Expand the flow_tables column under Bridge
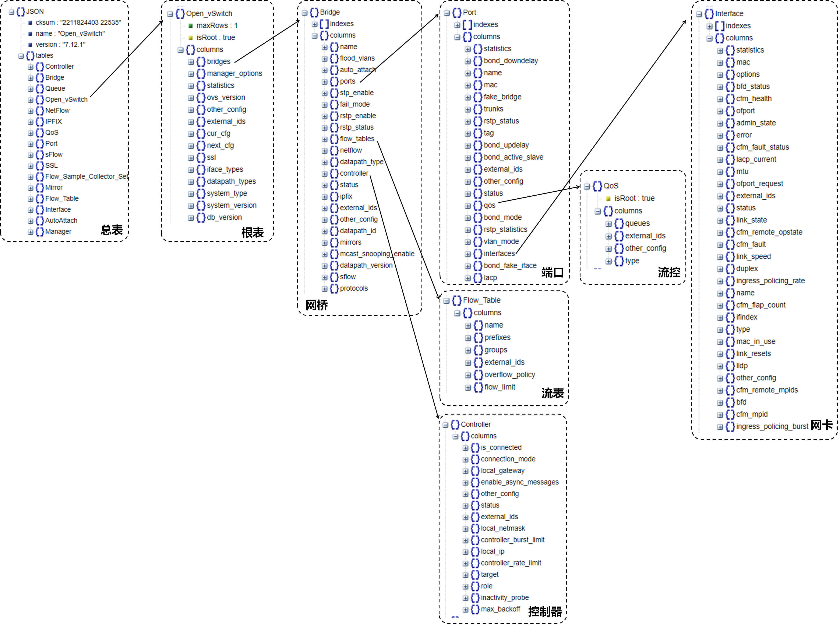 point(324,139)
